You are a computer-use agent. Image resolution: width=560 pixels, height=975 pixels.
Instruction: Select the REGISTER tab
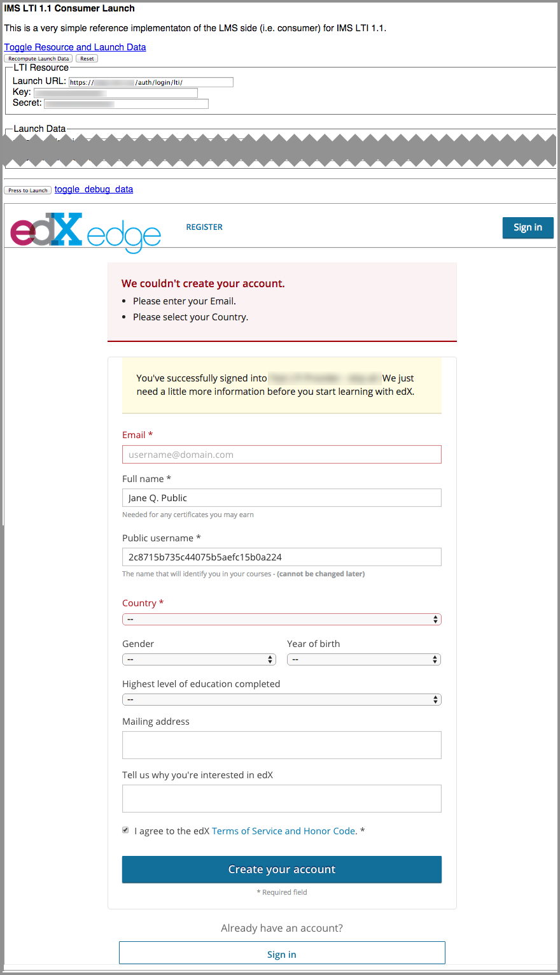pos(204,227)
